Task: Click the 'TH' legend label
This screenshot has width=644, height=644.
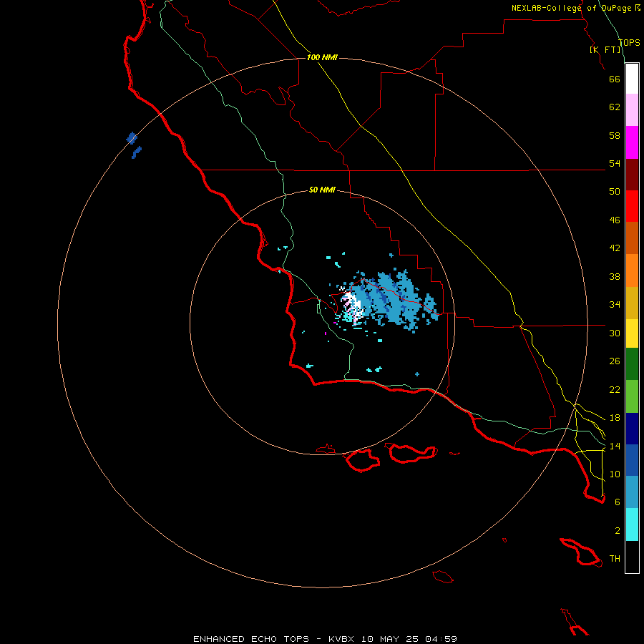Action: (x=615, y=559)
